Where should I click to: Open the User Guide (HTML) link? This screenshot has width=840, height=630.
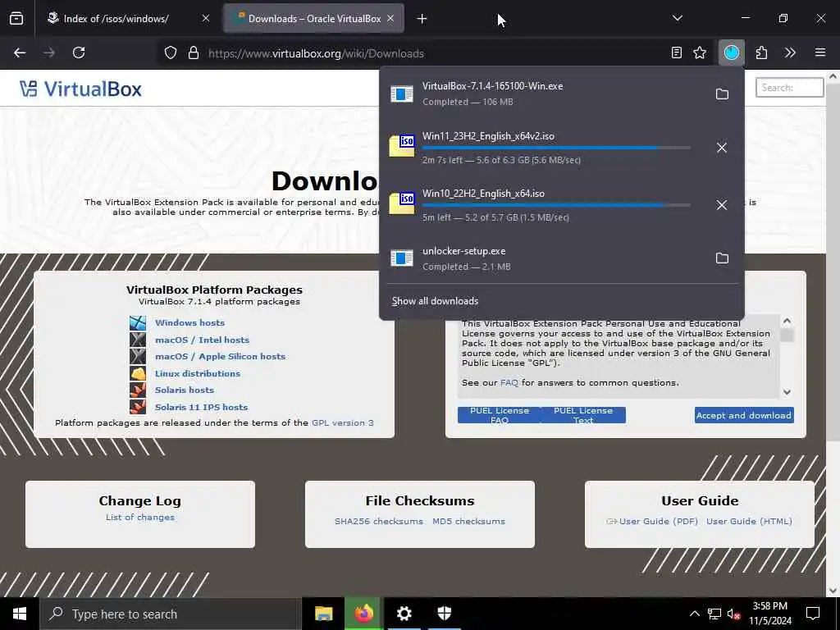749,521
